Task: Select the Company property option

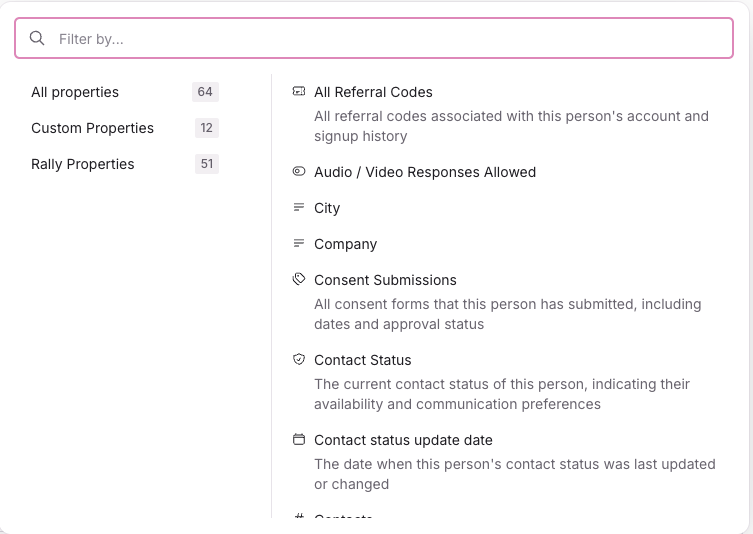Action: (x=345, y=244)
